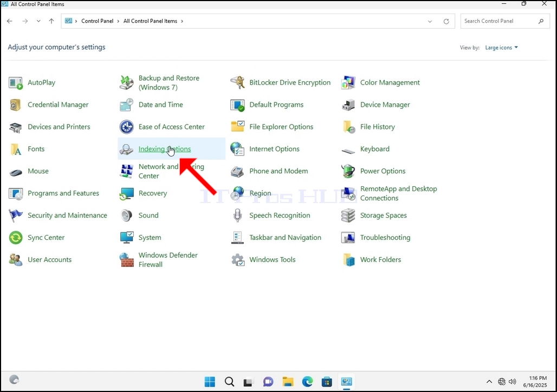Click the Search Control Panel field
This screenshot has height=392, width=557.
(x=505, y=21)
